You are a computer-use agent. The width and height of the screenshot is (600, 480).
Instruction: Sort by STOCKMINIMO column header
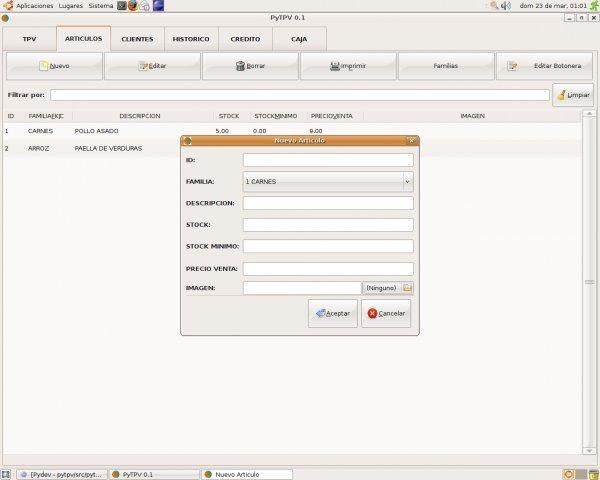click(276, 116)
